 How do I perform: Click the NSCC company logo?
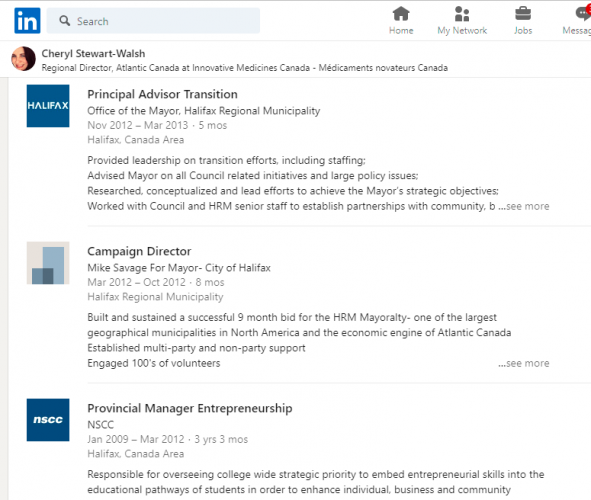(48, 420)
